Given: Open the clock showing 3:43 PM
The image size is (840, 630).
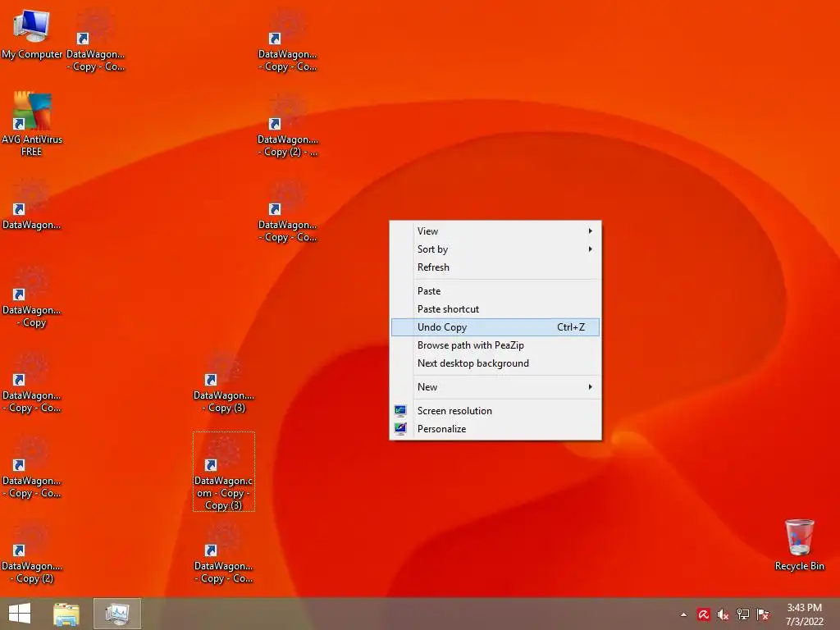Looking at the screenshot, I should click(x=804, y=614).
